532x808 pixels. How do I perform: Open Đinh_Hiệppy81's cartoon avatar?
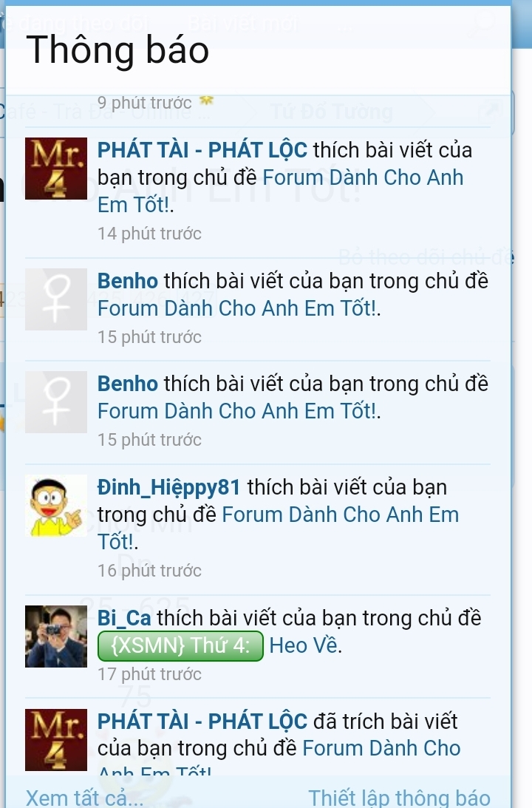56,506
